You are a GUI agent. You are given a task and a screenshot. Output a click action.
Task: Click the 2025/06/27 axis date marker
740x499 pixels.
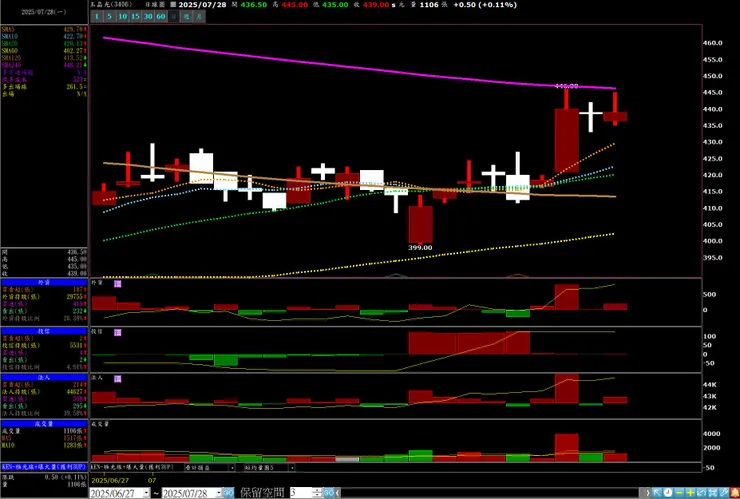pos(109,480)
